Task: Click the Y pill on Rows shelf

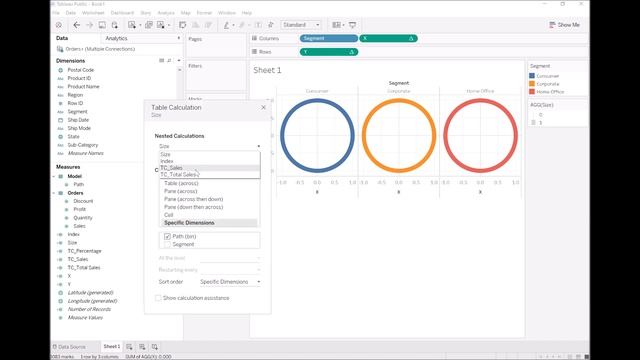Action: pos(329,52)
